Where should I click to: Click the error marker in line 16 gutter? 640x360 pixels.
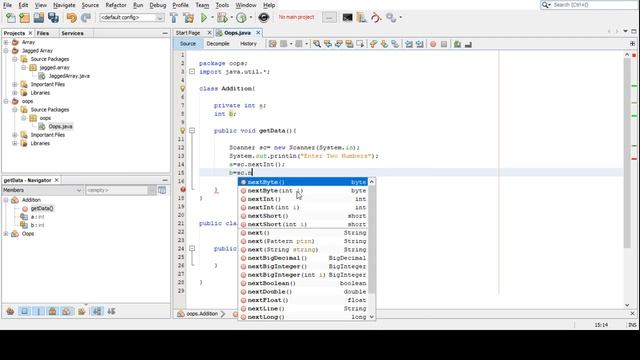click(183, 189)
